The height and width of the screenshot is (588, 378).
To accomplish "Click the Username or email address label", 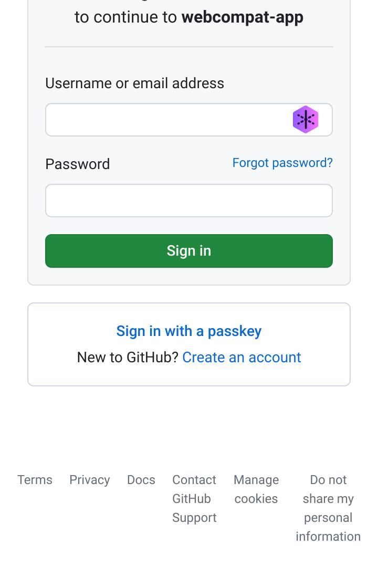I will pos(134,83).
